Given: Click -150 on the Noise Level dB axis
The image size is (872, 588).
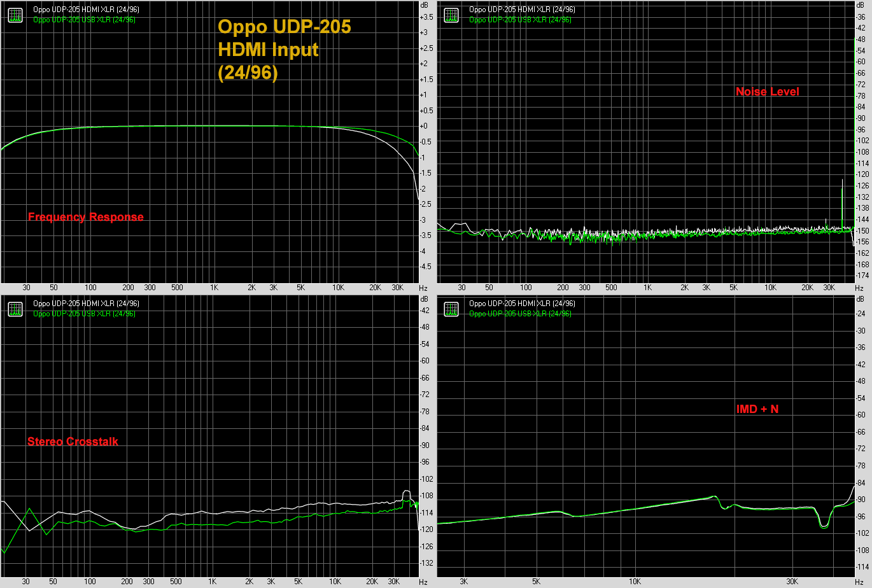Looking at the screenshot, I should 863,230.
